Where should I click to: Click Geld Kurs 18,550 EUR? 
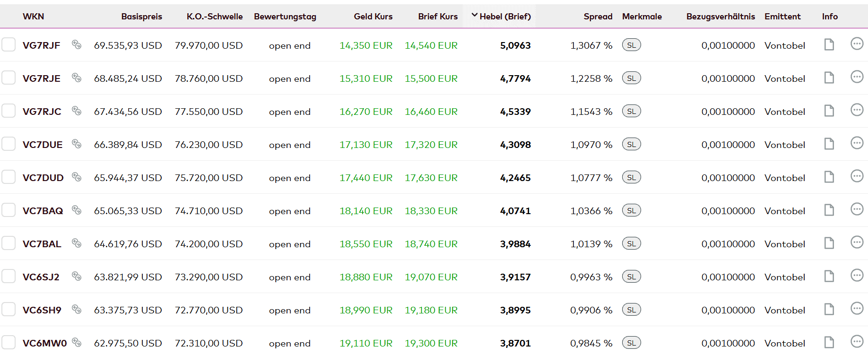366,244
